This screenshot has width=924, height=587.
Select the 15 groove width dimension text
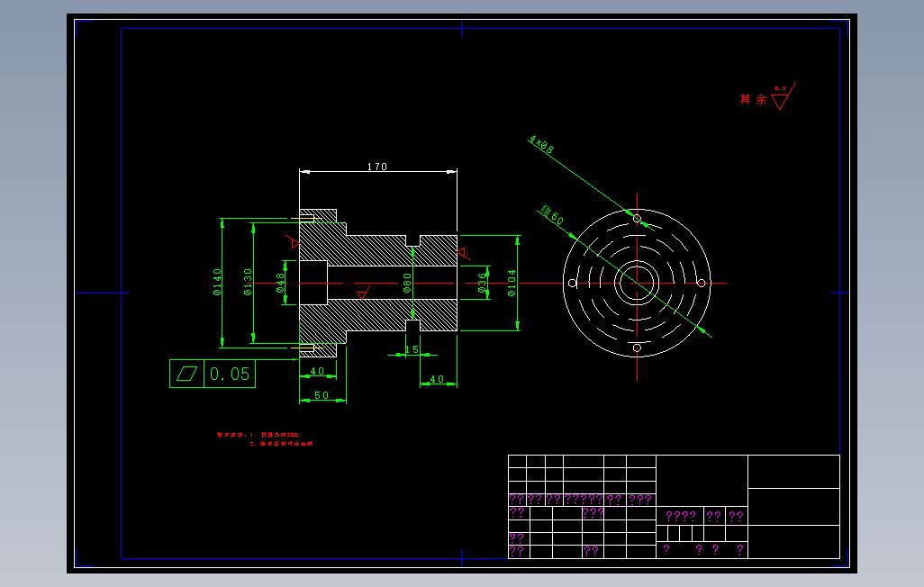(x=412, y=349)
